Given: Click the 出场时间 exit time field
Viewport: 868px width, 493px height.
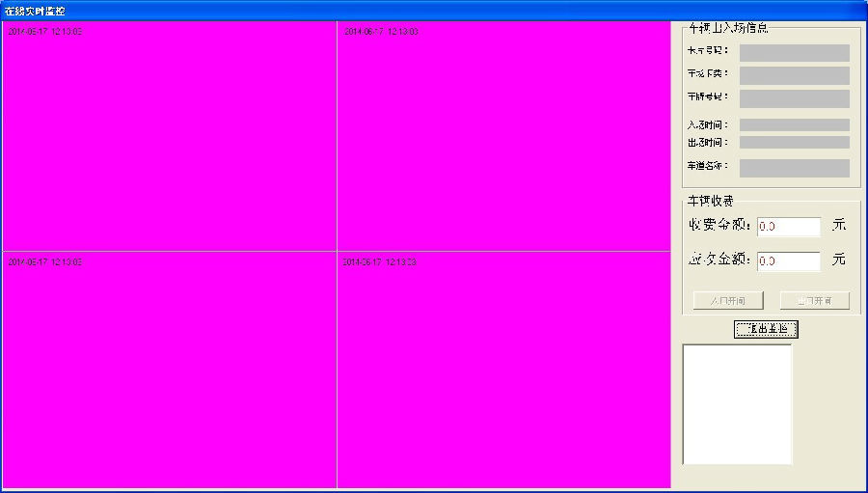Looking at the screenshot, I should click(794, 142).
